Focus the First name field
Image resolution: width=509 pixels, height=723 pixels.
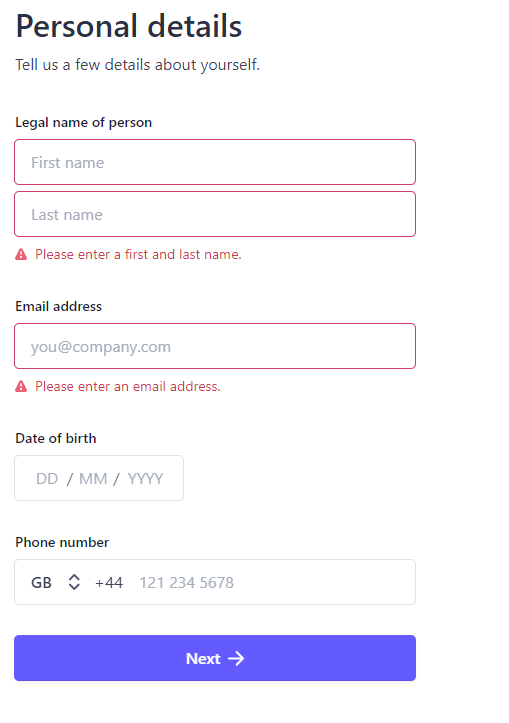coord(215,162)
